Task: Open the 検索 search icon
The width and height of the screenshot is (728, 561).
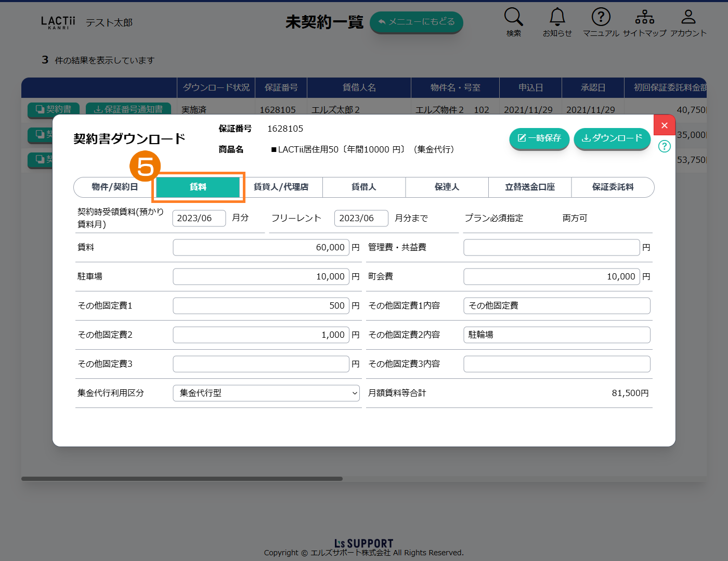Action: click(x=513, y=22)
